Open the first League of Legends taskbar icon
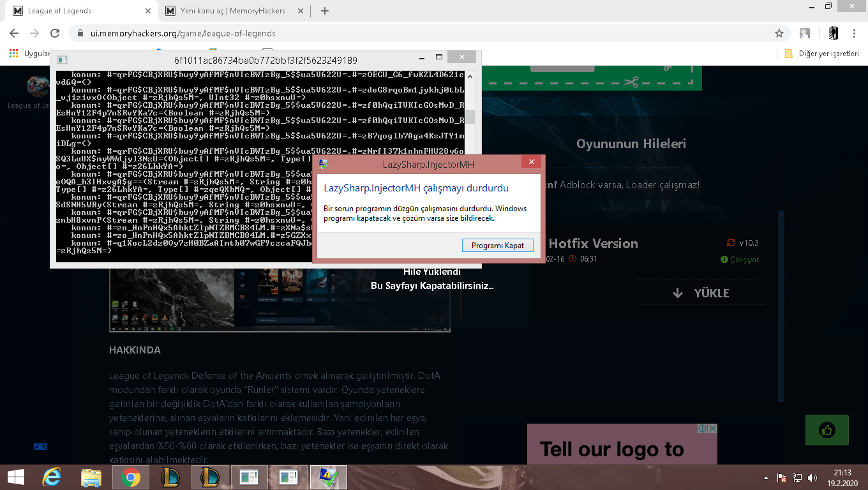 pyautogui.click(x=170, y=477)
